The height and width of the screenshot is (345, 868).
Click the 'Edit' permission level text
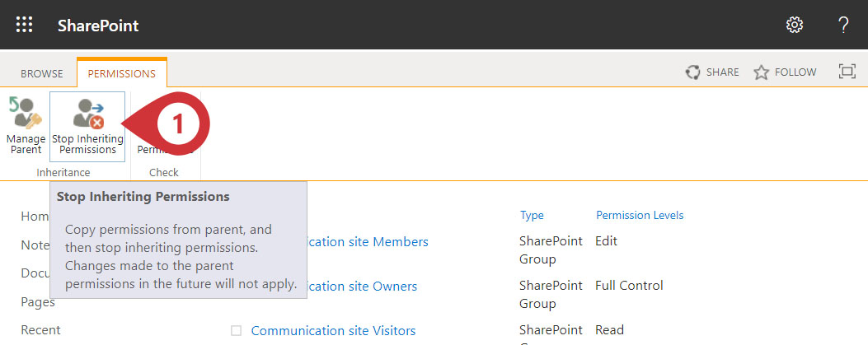tap(606, 241)
